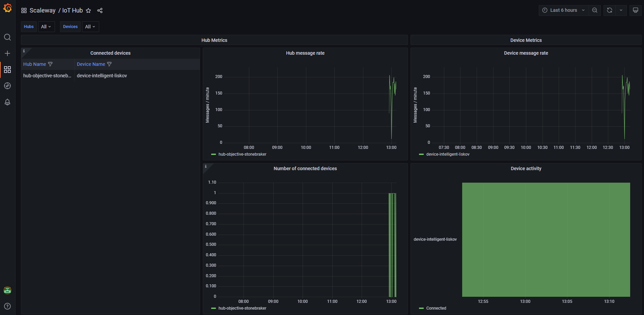
Task: Open the Help question mark icon
Action: tap(7, 306)
